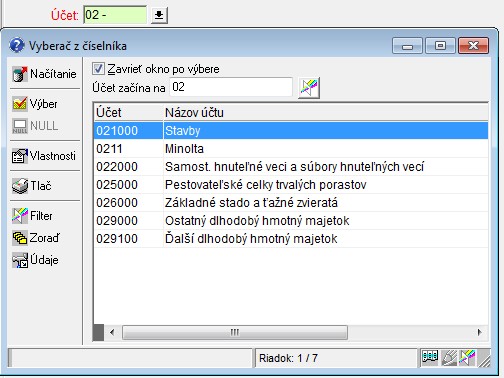Click the status bar filter icon
The height and width of the screenshot is (378, 504).
[467, 358]
